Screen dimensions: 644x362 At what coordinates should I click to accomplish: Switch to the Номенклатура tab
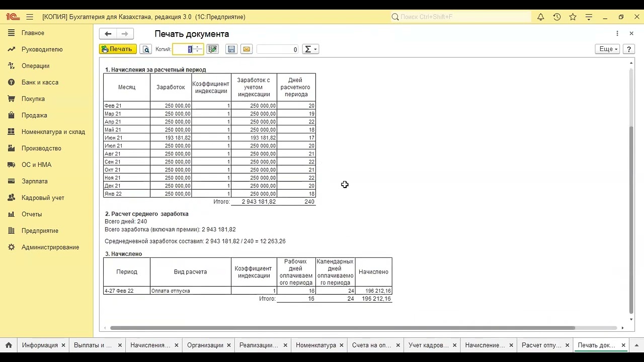tap(316, 345)
